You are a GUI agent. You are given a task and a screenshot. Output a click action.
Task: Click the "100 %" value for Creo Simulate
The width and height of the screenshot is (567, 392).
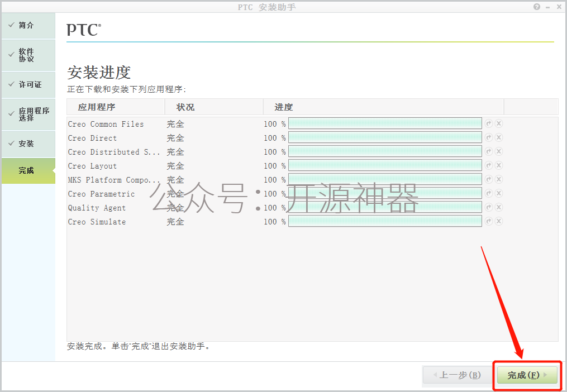tap(274, 222)
